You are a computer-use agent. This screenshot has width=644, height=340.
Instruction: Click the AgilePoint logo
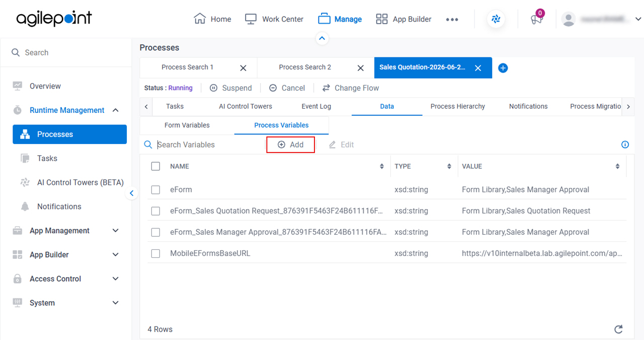point(54,19)
